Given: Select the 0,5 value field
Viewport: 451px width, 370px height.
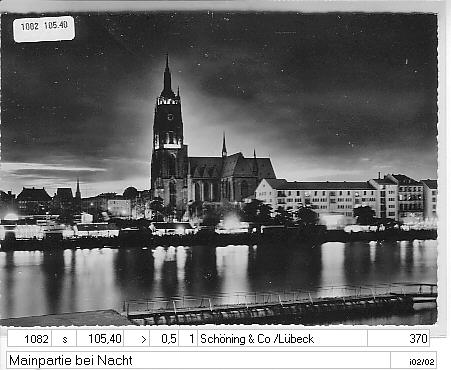Looking at the screenshot, I should (164, 339).
